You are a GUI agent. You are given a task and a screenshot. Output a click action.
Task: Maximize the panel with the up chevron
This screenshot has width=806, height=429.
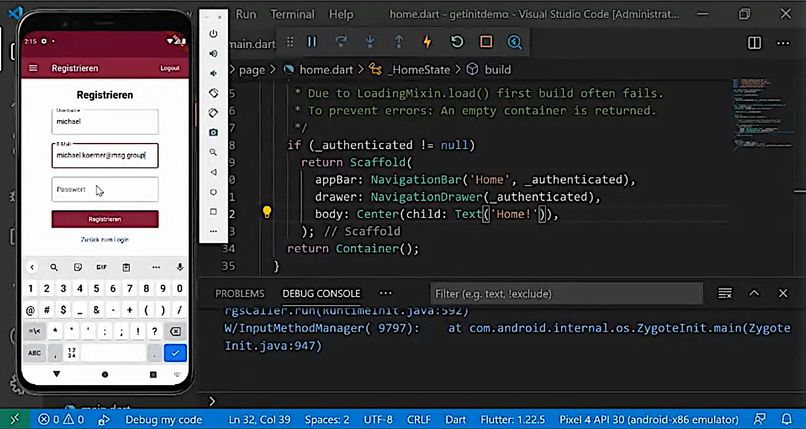[x=754, y=293]
